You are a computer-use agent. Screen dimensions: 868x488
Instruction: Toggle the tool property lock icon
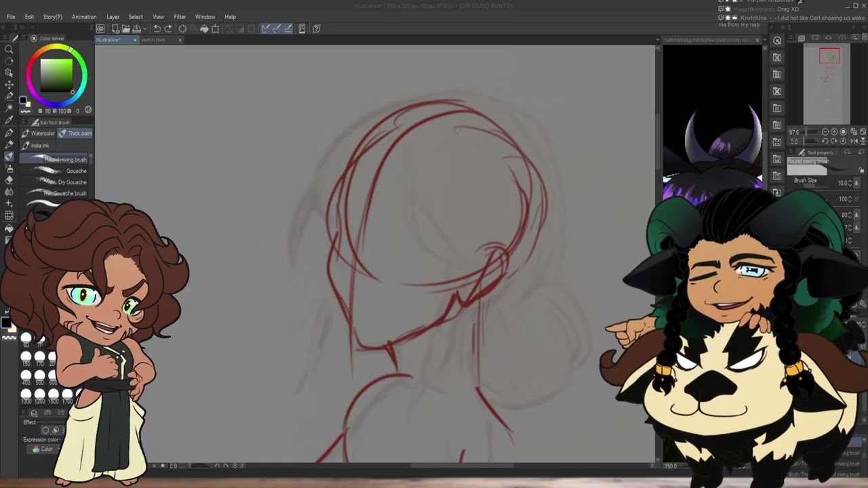point(862,170)
